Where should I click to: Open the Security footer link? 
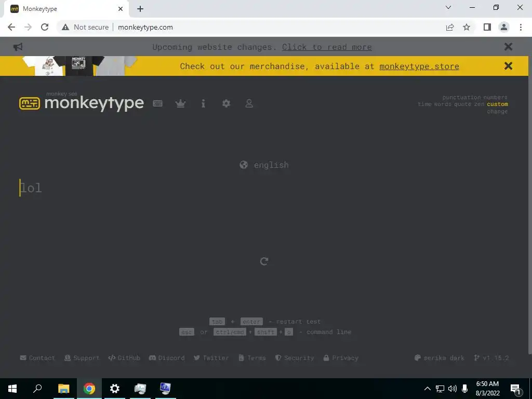point(295,358)
